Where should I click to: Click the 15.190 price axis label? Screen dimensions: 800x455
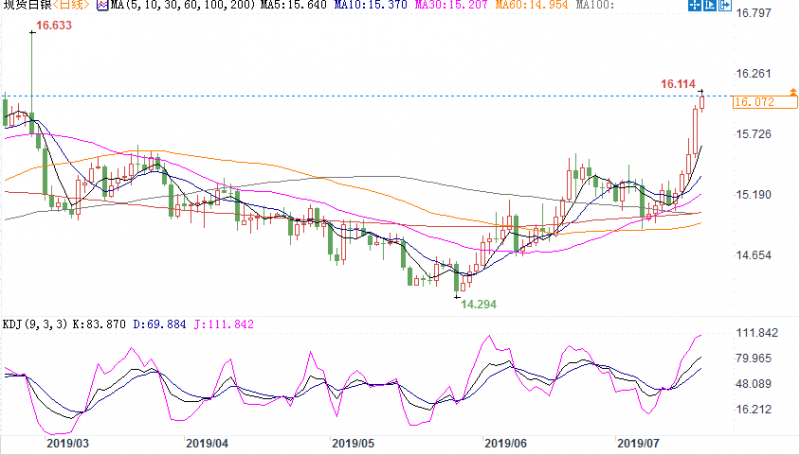pyautogui.click(x=753, y=195)
